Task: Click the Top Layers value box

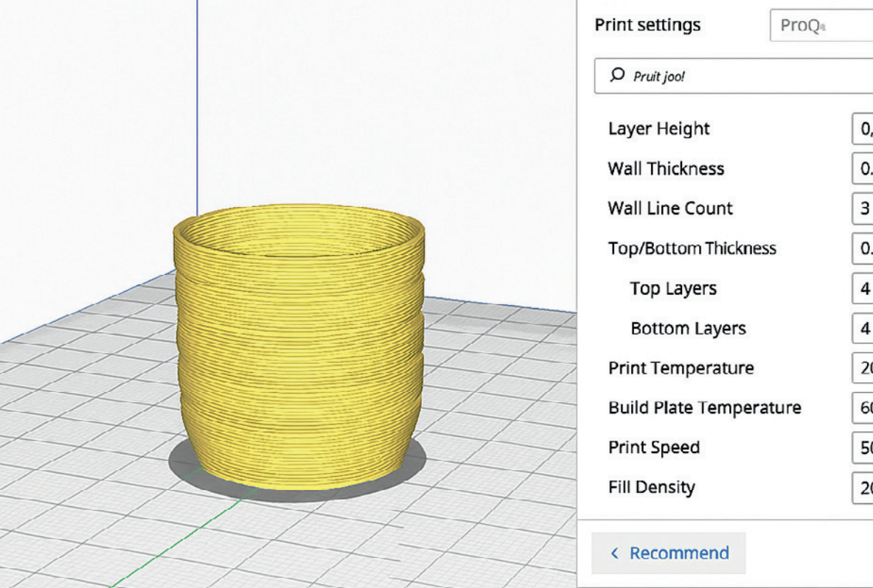Action: (x=863, y=288)
